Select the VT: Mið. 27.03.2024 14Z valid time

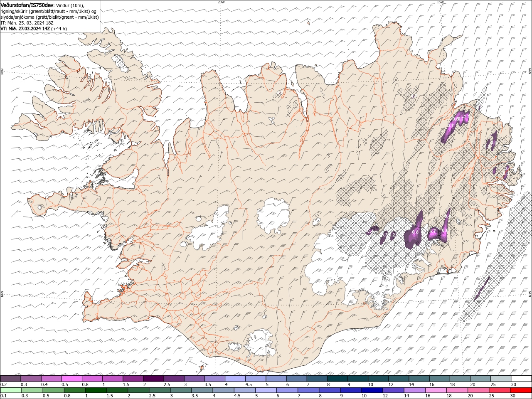click(x=25, y=29)
